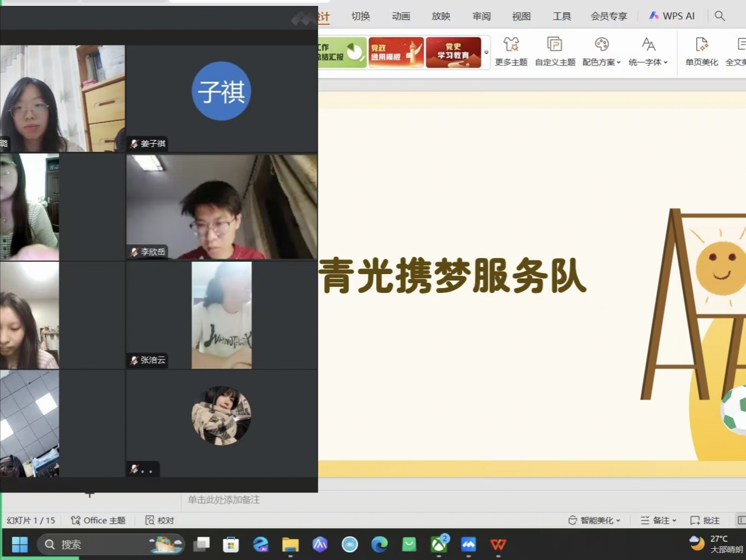Click the 单页美化 beautify icon

[701, 44]
